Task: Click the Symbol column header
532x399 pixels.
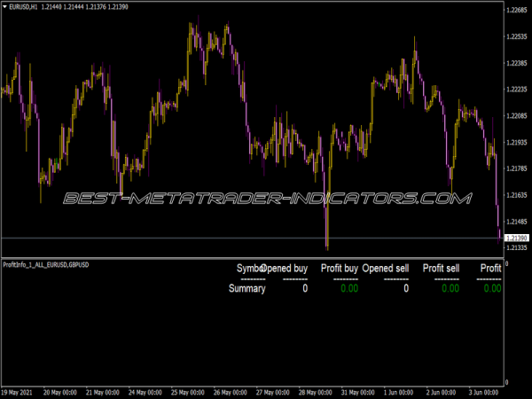Action: pos(248,268)
